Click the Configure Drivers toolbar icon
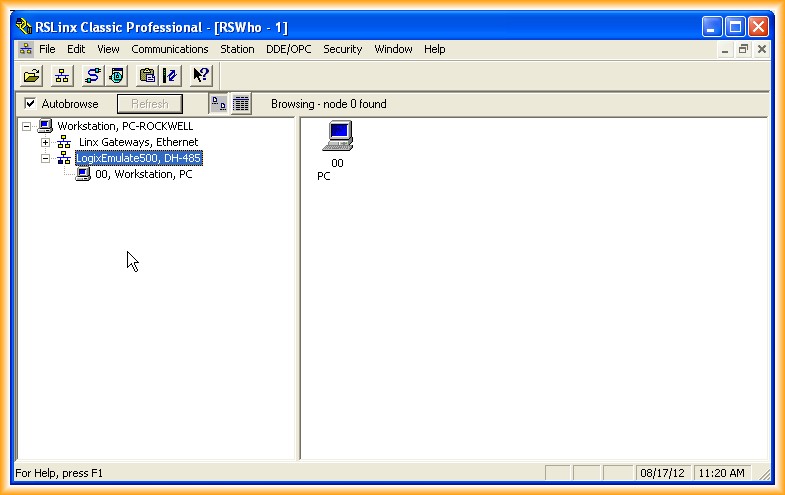Image resolution: width=785 pixels, height=495 pixels. coord(93,75)
